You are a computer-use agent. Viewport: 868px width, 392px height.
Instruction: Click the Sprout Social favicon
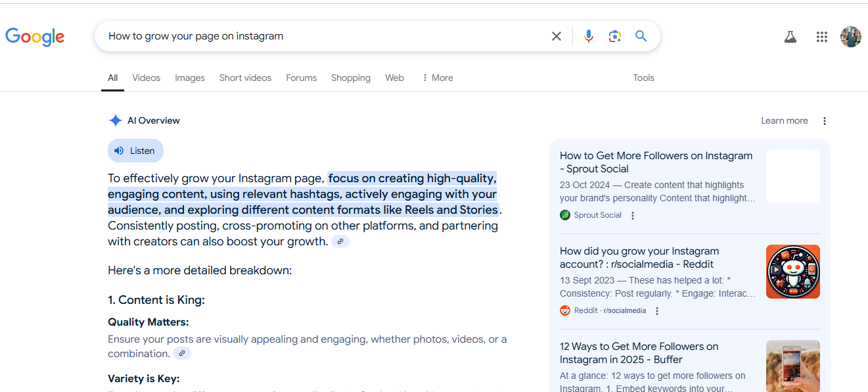[x=565, y=215]
